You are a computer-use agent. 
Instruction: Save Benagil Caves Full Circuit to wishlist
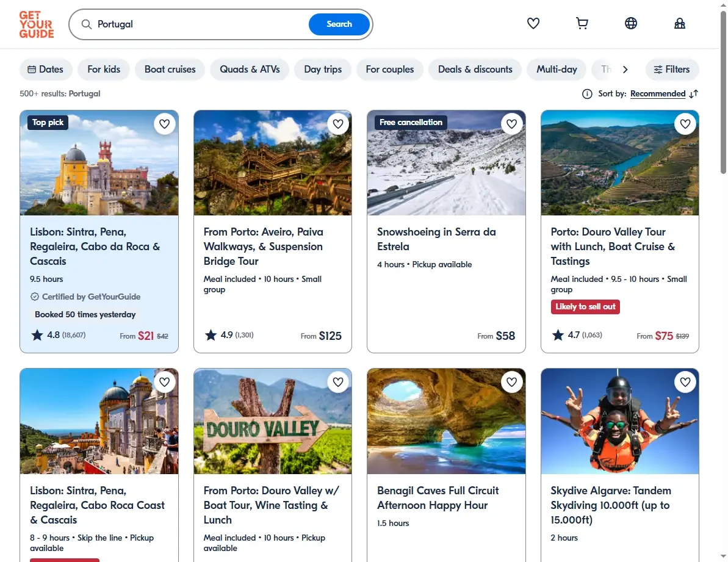pos(511,382)
